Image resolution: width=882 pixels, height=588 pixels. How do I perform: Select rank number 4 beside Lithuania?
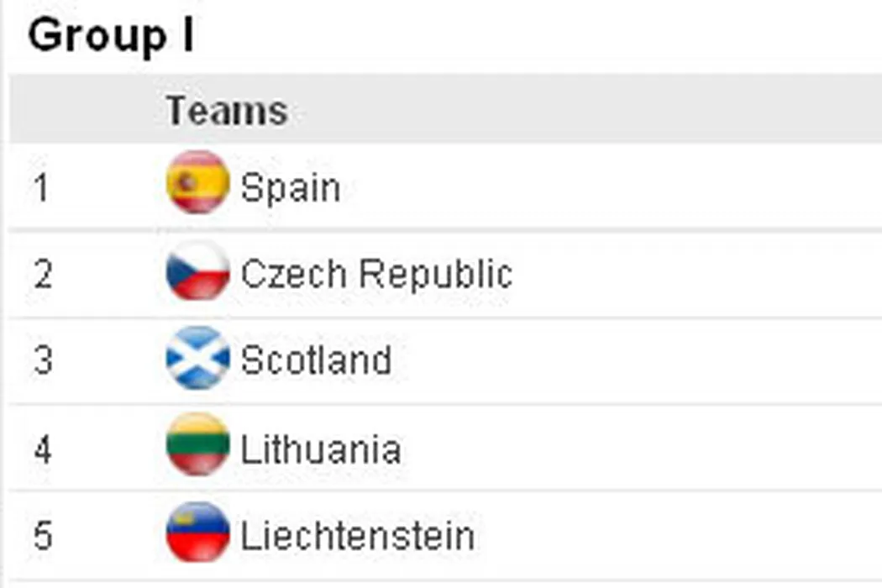[x=43, y=449]
